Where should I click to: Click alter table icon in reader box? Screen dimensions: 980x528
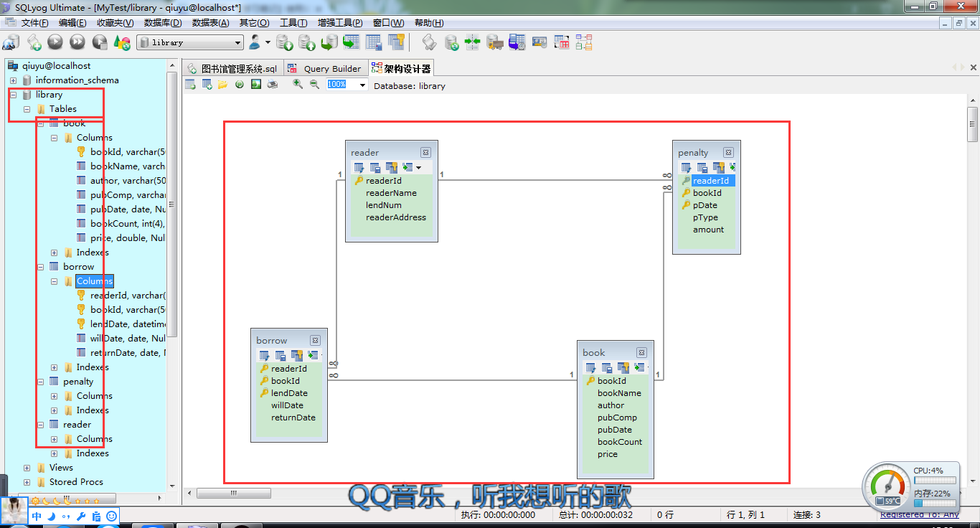(359, 167)
